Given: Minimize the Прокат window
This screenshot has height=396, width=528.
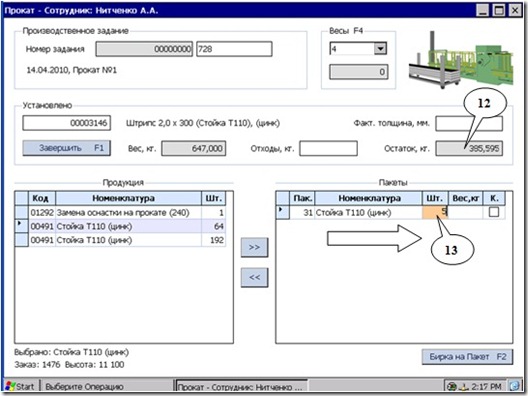Looking at the screenshot, I should tap(483, 10).
